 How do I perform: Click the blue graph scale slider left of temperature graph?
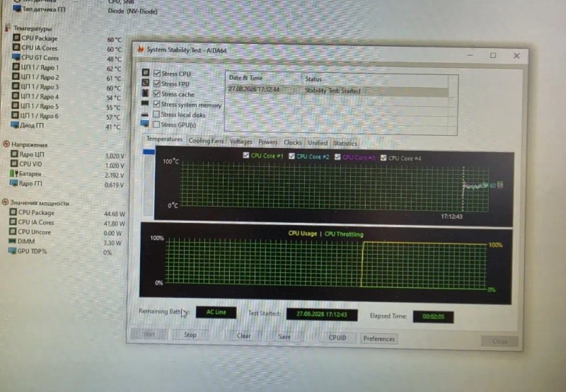pos(149,151)
